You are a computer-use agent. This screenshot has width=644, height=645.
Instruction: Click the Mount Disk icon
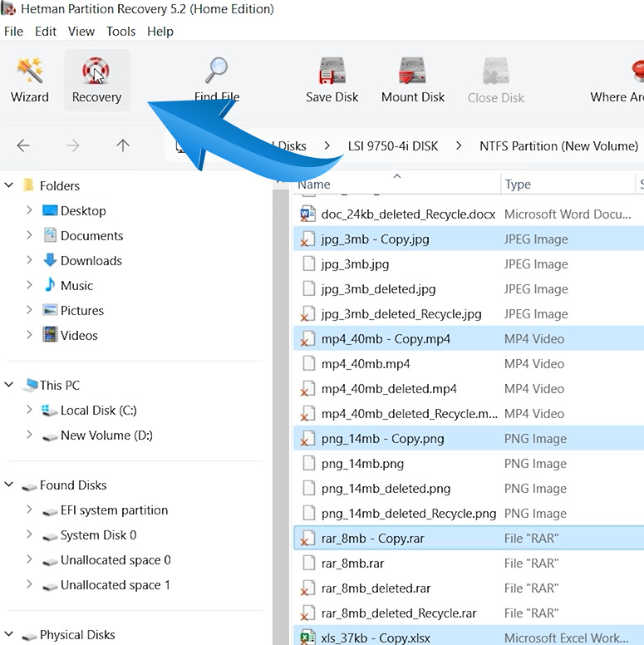pos(412,71)
